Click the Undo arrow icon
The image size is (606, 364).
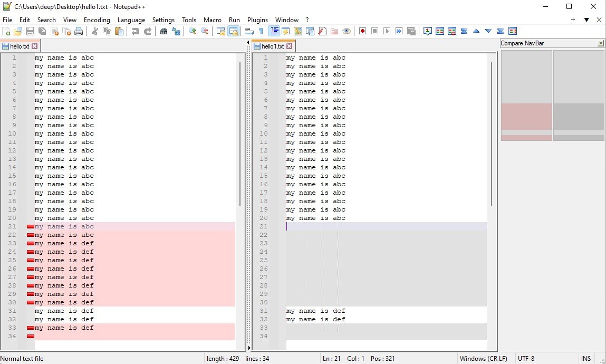[x=135, y=31]
